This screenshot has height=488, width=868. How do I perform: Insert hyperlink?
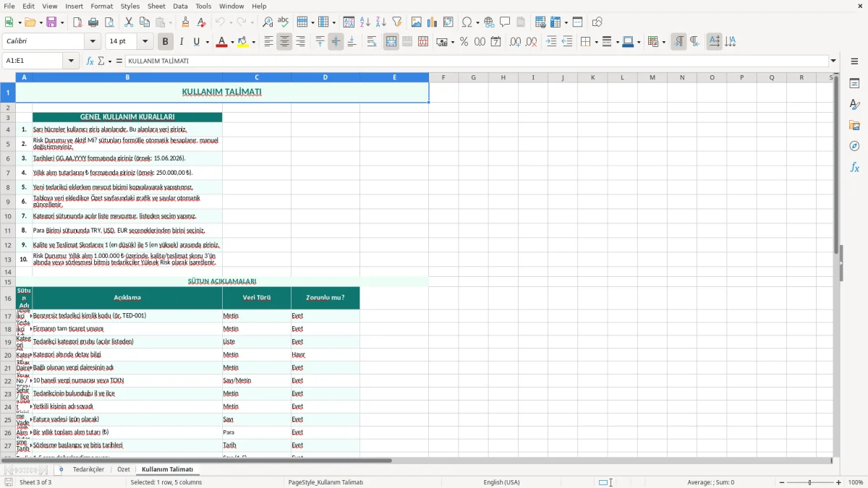pos(489,22)
